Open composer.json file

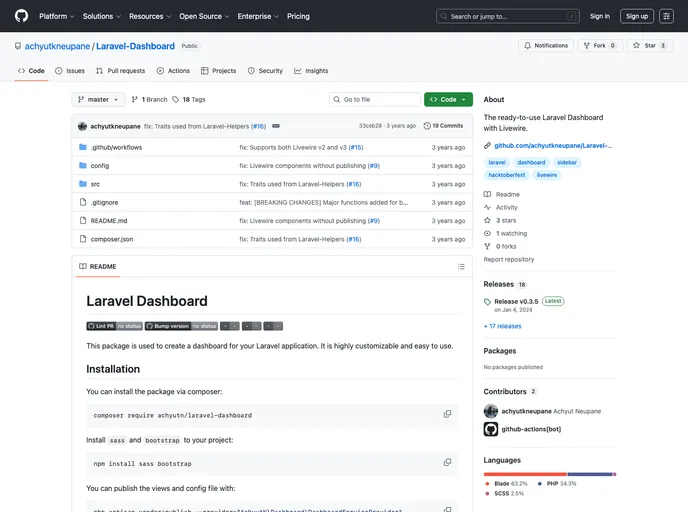coord(111,239)
